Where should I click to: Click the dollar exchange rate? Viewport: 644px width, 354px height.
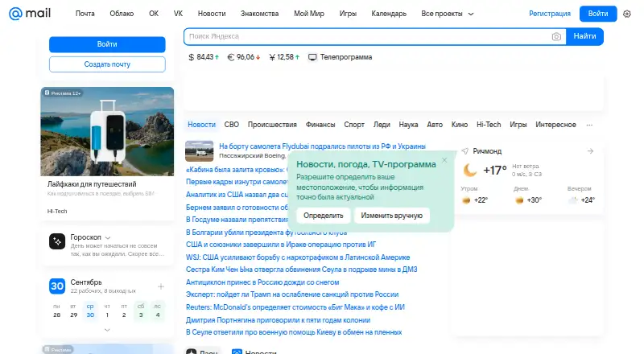pyautogui.click(x=204, y=57)
